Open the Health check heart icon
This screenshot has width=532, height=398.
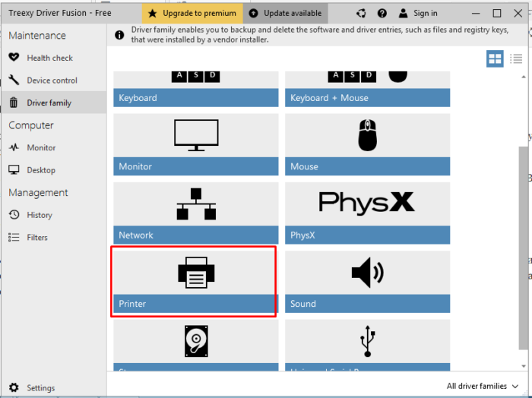point(14,57)
